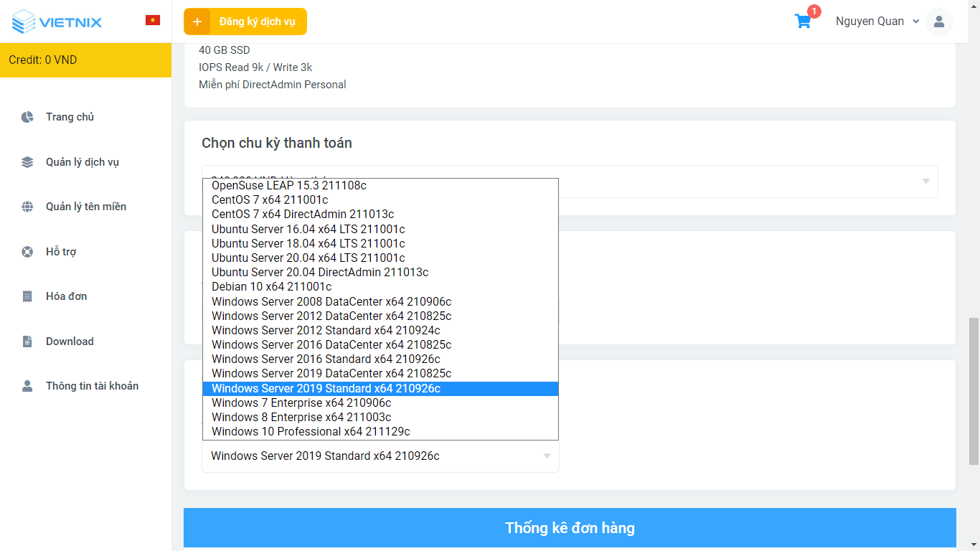Select Ubuntu Server 18.04 x64 LTS

click(380, 243)
